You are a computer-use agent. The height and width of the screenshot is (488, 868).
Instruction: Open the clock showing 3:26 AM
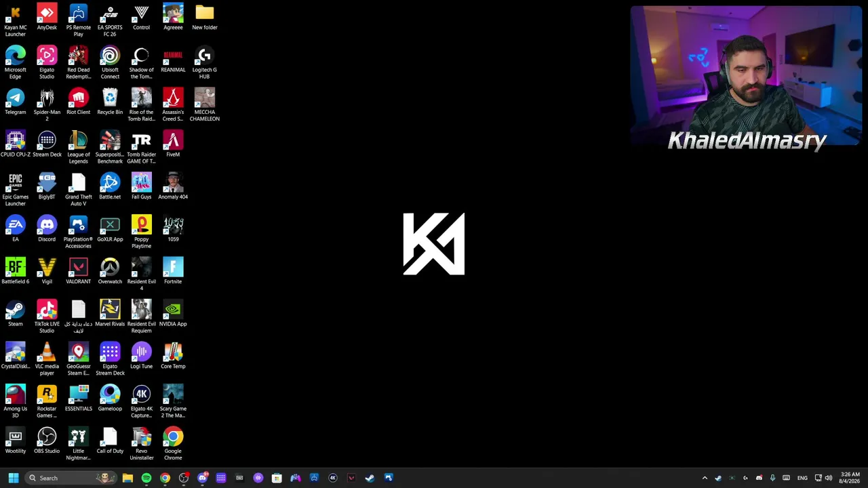click(x=850, y=478)
